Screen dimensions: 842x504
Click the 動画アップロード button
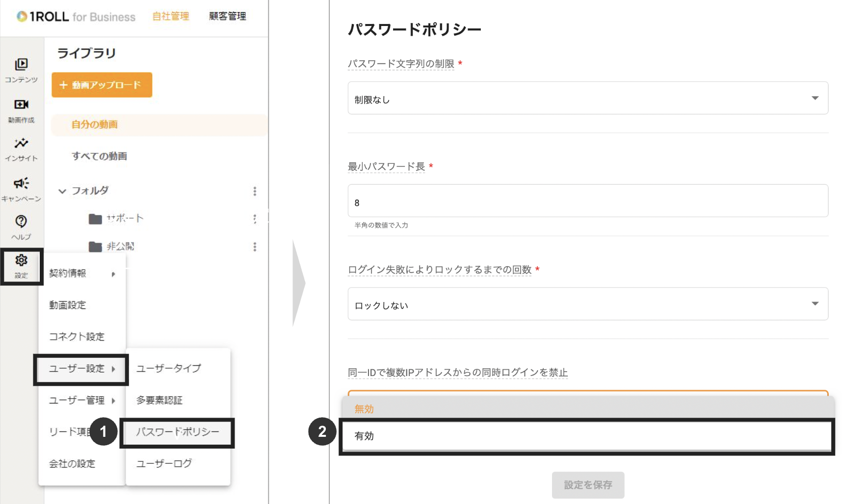tap(102, 85)
